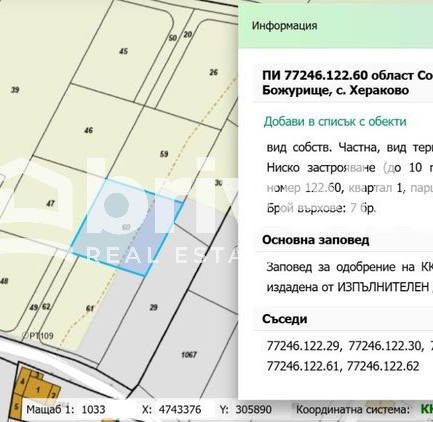The width and height of the screenshot is (433, 422).
Task: Click the scale value 1033 field
Action: coord(93,409)
